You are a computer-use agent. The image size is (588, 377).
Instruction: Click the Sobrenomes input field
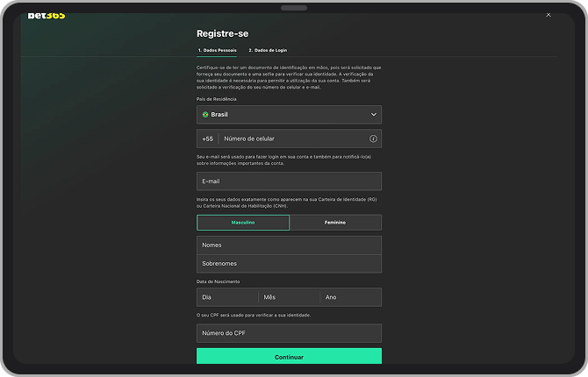pyautogui.click(x=289, y=264)
